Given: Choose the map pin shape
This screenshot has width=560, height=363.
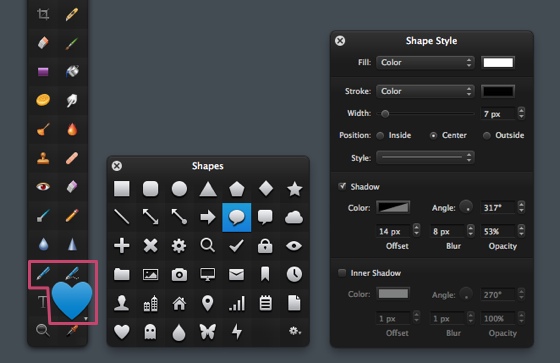Looking at the screenshot, I should pos(208,303).
